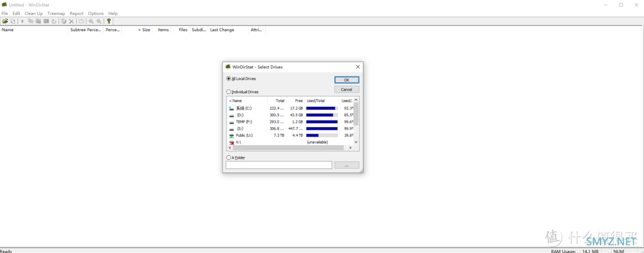Sort drives by the Total column header
Screen dimensions: 644x253
(x=277, y=101)
